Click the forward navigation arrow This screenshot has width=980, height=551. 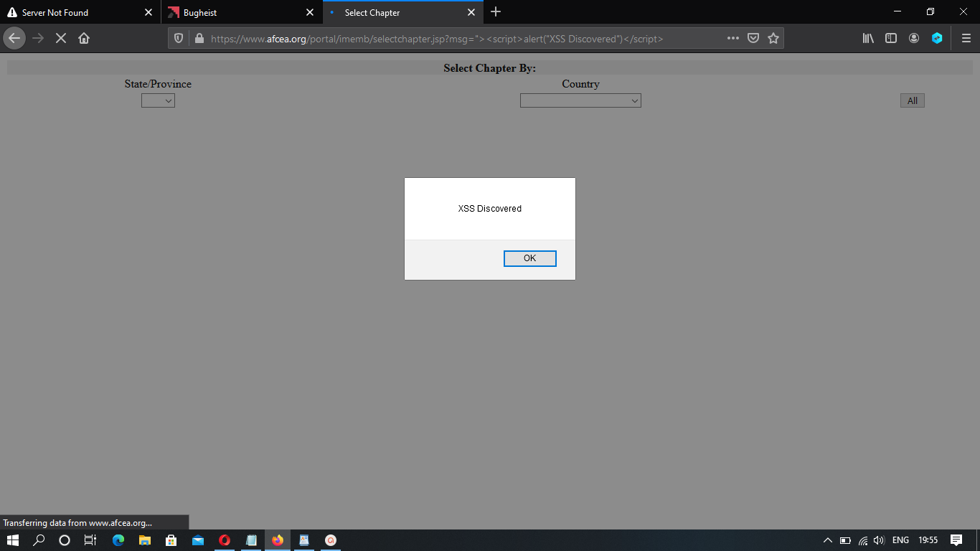pyautogui.click(x=38, y=38)
